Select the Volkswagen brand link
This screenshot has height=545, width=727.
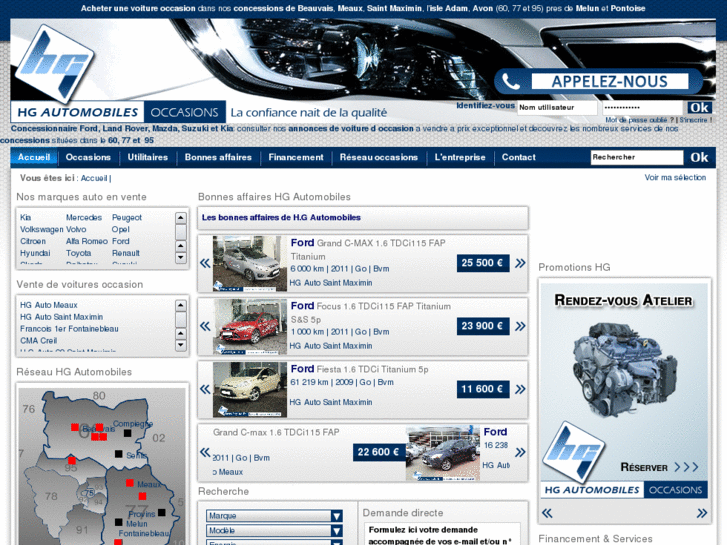(41, 230)
